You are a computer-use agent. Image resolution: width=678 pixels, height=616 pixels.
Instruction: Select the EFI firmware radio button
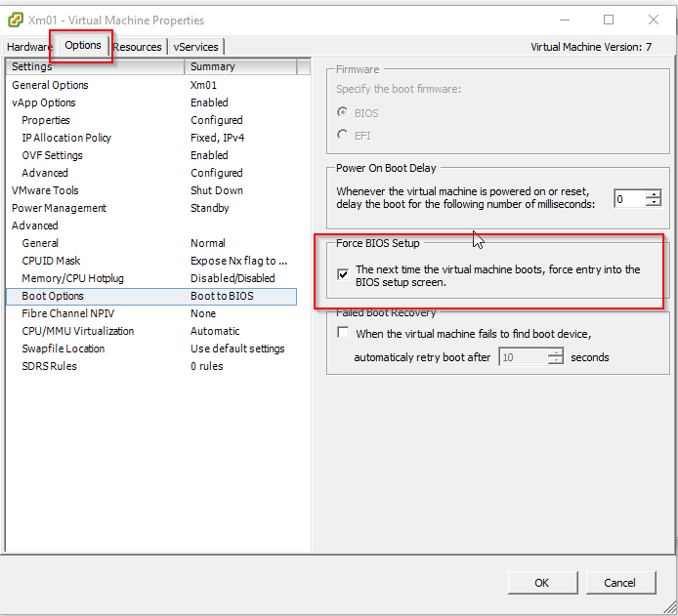click(x=342, y=136)
